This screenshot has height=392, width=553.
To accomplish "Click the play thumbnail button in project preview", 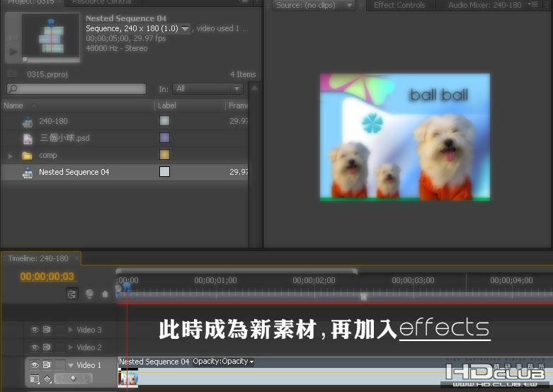I will point(13,52).
